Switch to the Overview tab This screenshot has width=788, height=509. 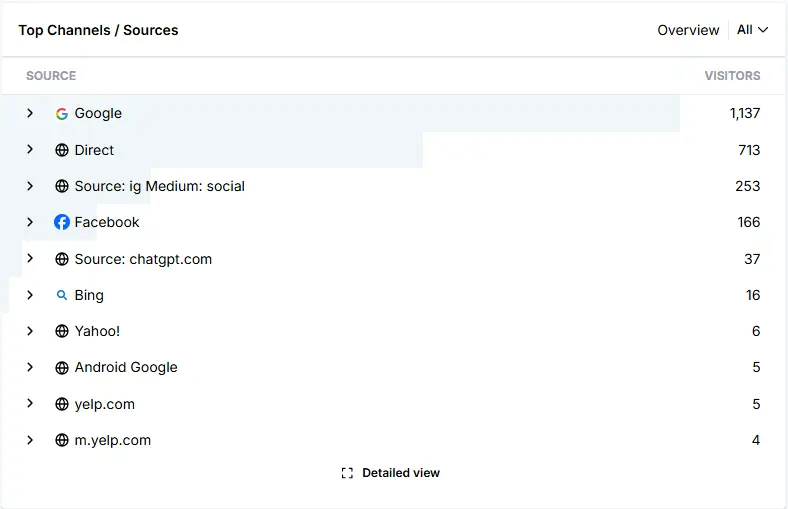click(x=688, y=30)
